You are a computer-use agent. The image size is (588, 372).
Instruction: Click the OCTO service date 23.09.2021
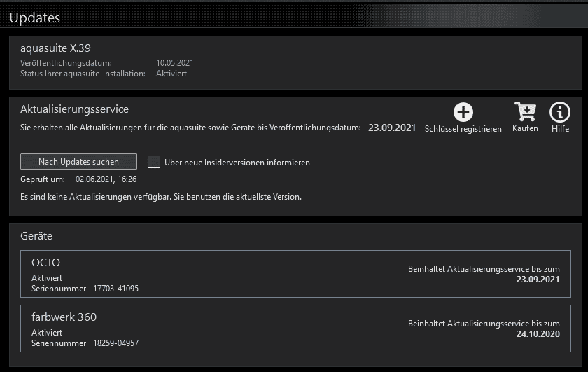pyautogui.click(x=538, y=280)
